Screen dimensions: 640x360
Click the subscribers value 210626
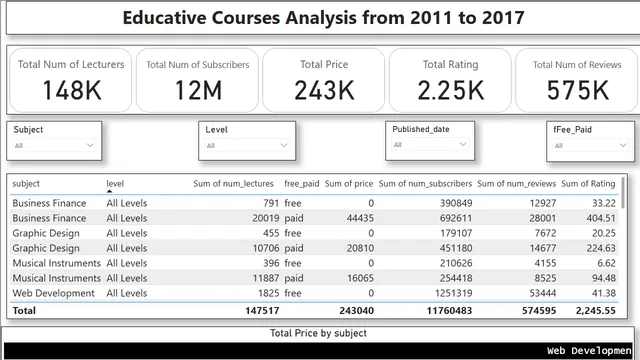click(x=456, y=263)
